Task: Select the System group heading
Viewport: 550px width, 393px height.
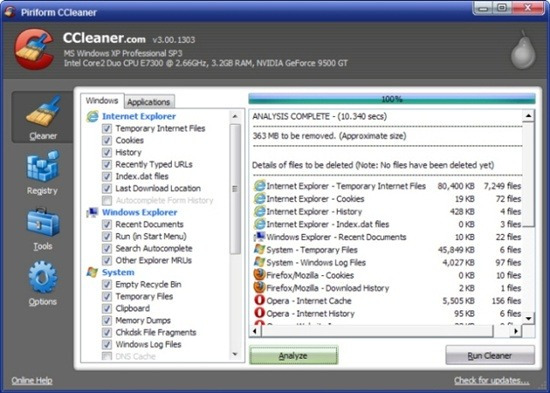Action: click(118, 272)
